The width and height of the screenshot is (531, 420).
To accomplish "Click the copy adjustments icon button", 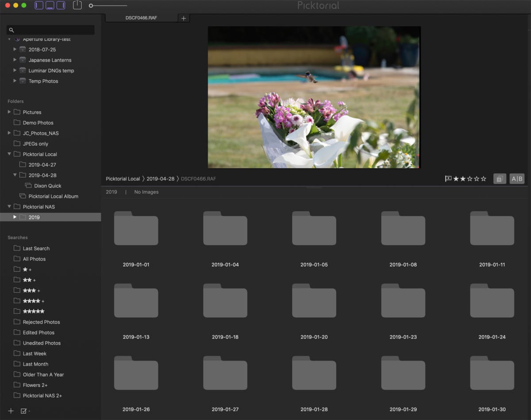I will 500,179.
